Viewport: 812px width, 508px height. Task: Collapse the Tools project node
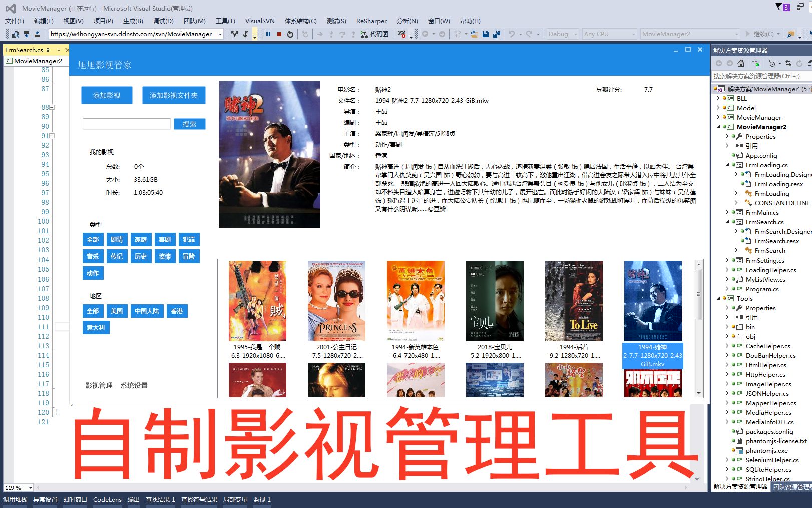click(718, 298)
